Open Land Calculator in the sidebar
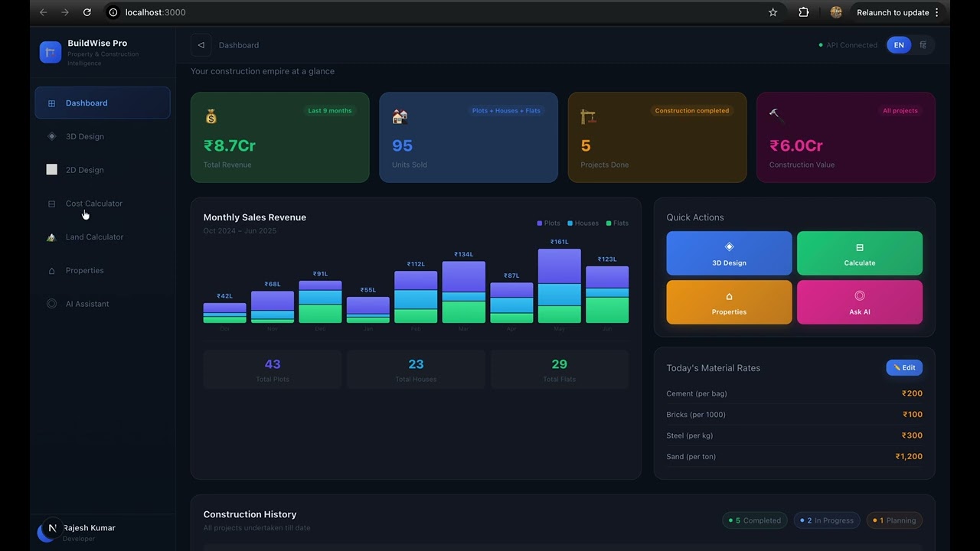This screenshot has width=980, height=551. [103, 237]
